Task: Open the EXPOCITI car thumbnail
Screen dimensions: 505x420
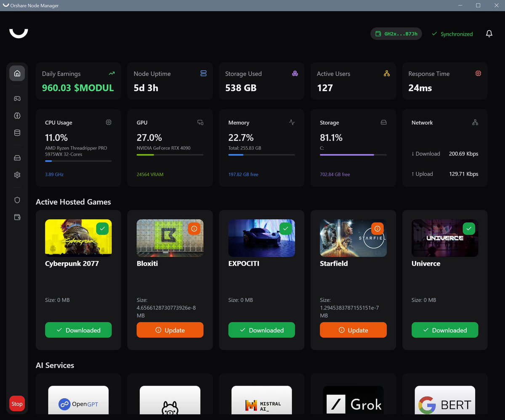Action: [262, 238]
